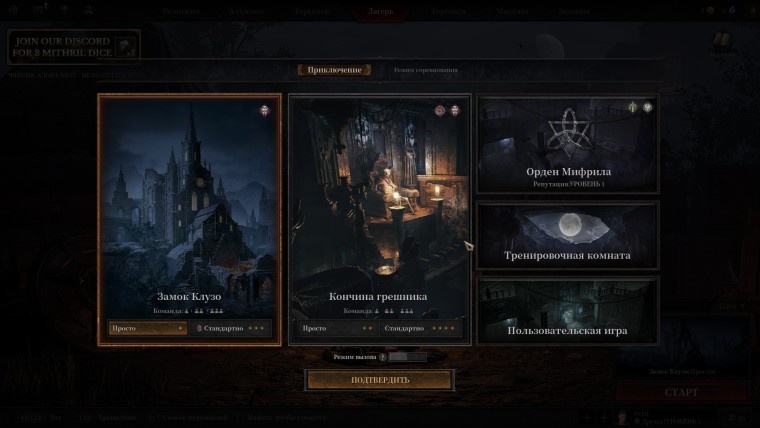Click the green badge icons on Орден Мифрила card
Screen dimensions: 760x428
pos(640,107)
